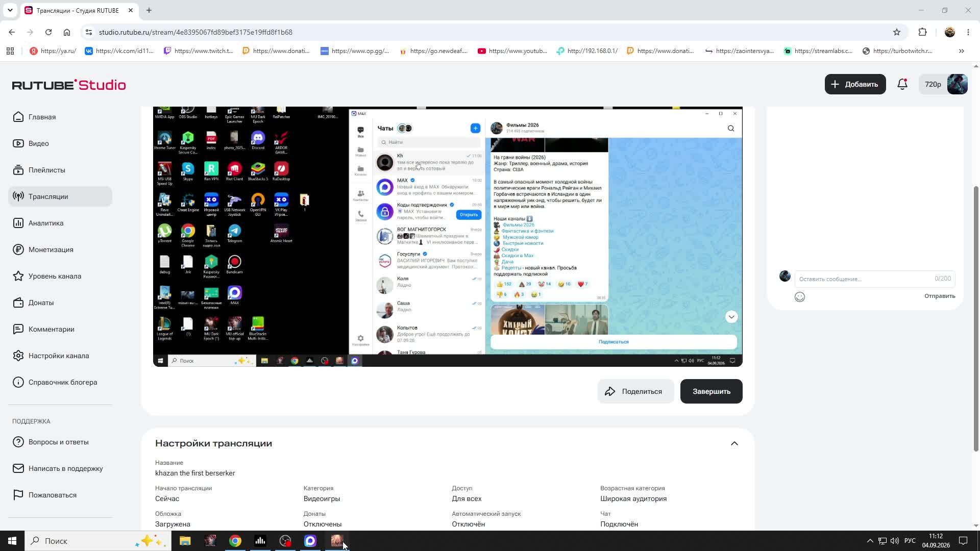Image resolution: width=980 pixels, height=551 pixels.
Task: Click the chat message input field
Action: pyautogui.click(x=874, y=279)
